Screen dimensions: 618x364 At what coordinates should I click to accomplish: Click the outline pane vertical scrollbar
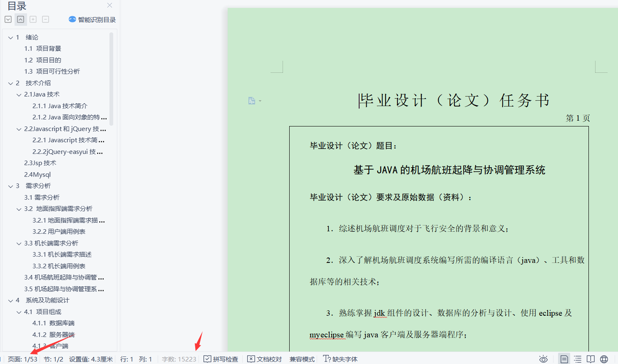[111, 79]
